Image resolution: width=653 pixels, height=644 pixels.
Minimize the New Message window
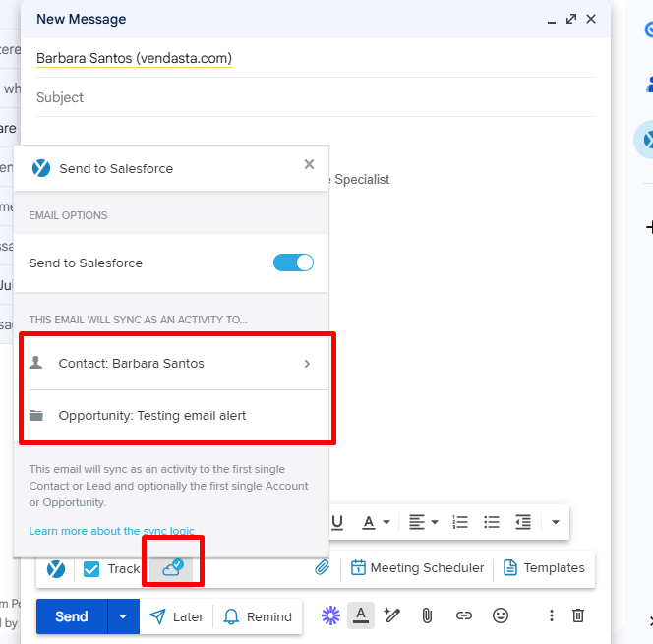(552, 20)
